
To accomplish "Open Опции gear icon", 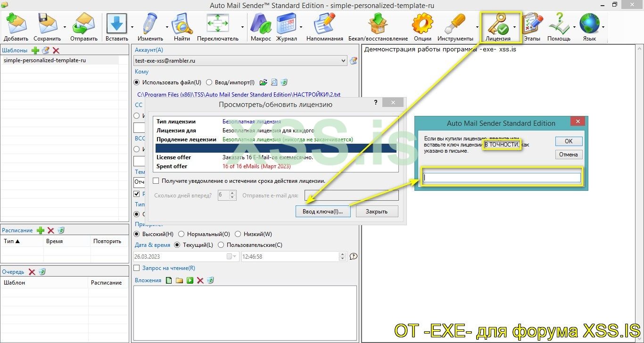I will click(x=422, y=24).
